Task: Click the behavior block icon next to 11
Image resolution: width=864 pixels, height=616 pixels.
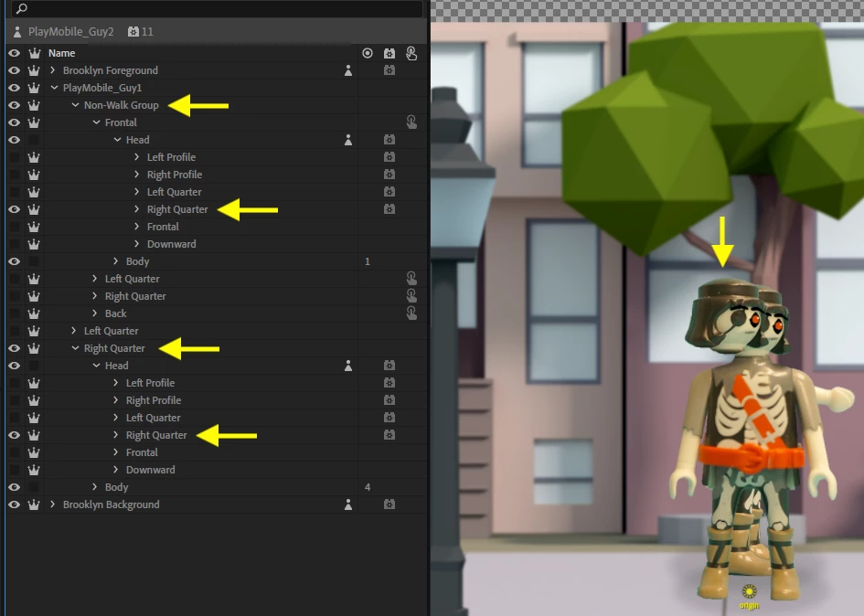Action: (133, 32)
